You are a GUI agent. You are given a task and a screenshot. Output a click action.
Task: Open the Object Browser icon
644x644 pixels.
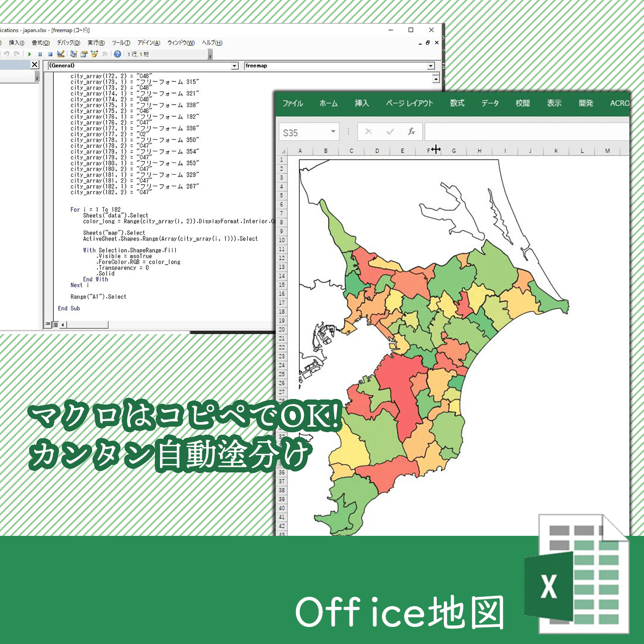(x=95, y=54)
